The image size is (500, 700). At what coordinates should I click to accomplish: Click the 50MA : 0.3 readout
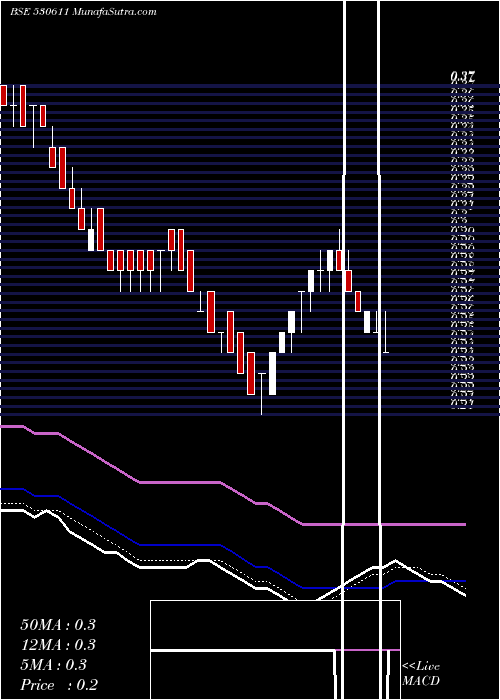[x=58, y=625]
